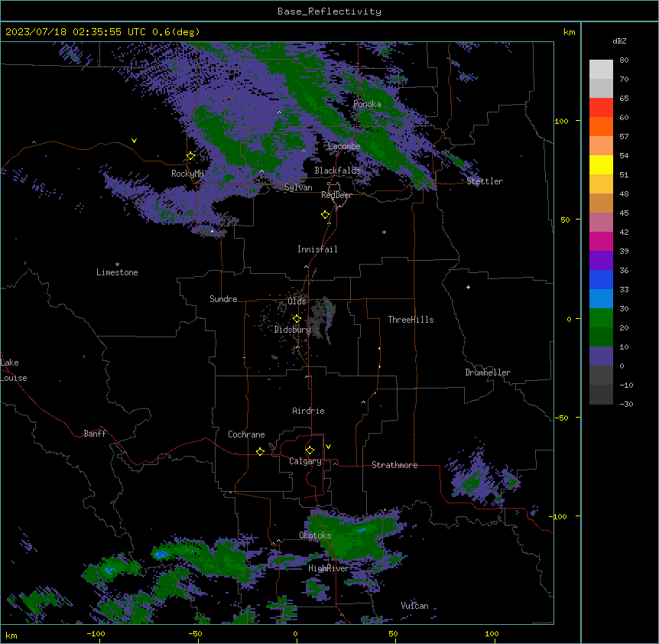Pick the light blue 30-33 dBZ swatch

[x=601, y=299]
